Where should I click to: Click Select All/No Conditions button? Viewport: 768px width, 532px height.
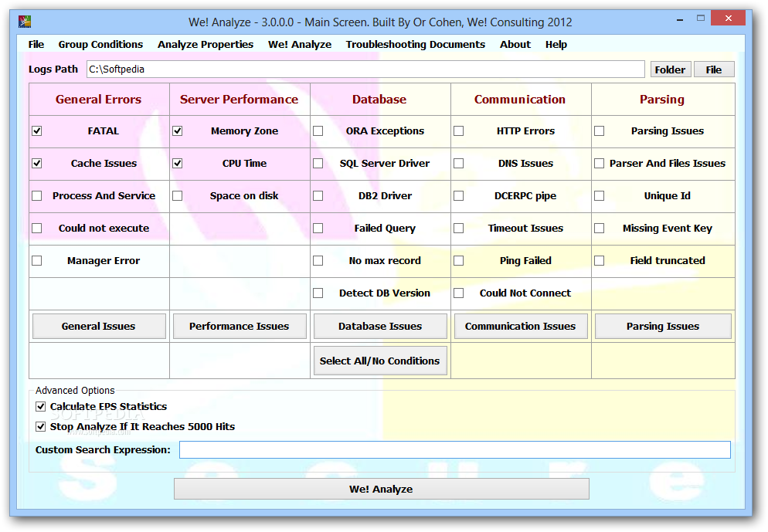pos(381,361)
